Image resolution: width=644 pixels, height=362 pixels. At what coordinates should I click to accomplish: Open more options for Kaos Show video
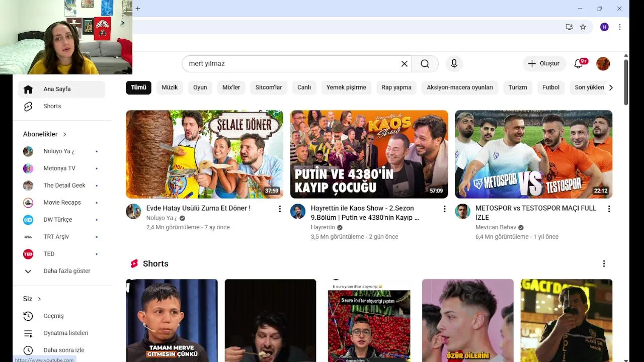pyautogui.click(x=444, y=209)
